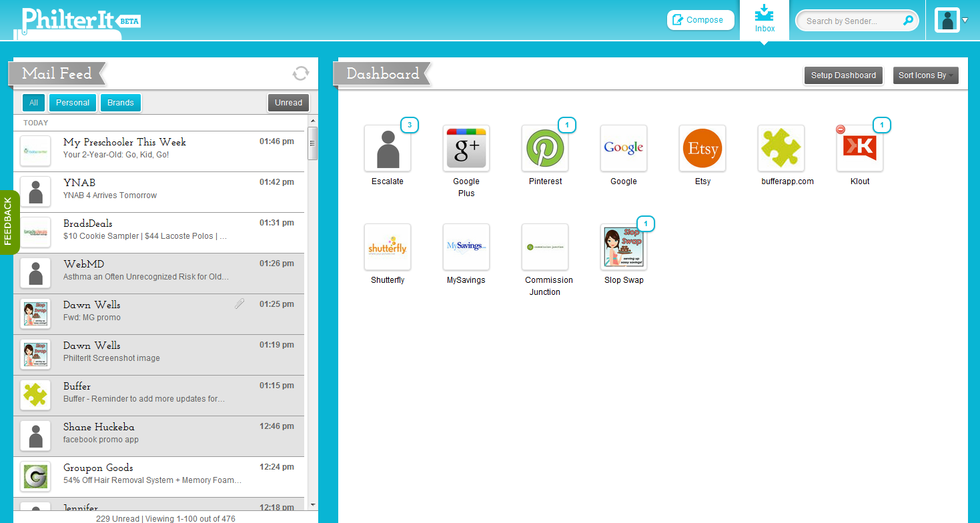Click the sender avatar for Fwd: MG promo
The image size is (980, 523).
36,314
